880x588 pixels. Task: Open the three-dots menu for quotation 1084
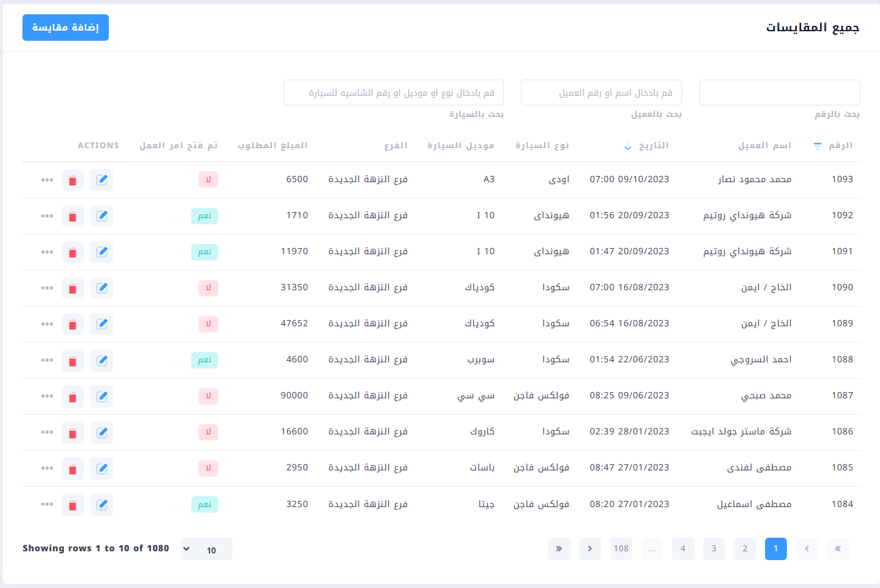click(x=46, y=504)
